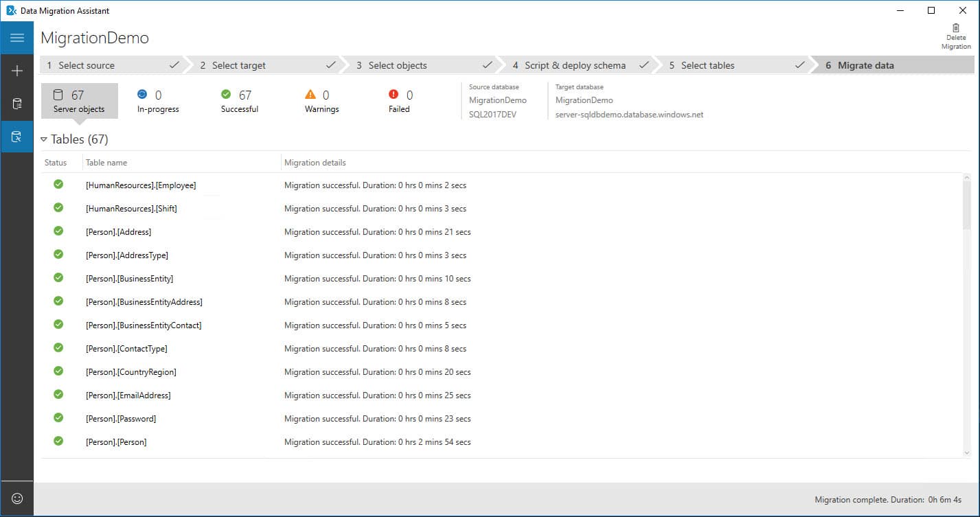Click the Data Migration Assistant app icon
980x517 pixels.
click(11, 10)
